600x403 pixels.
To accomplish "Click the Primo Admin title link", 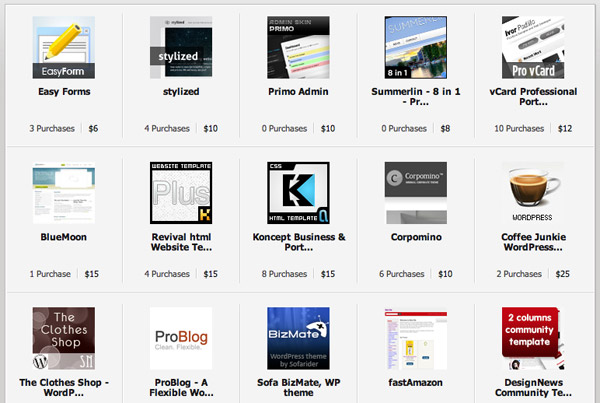I will tap(298, 91).
